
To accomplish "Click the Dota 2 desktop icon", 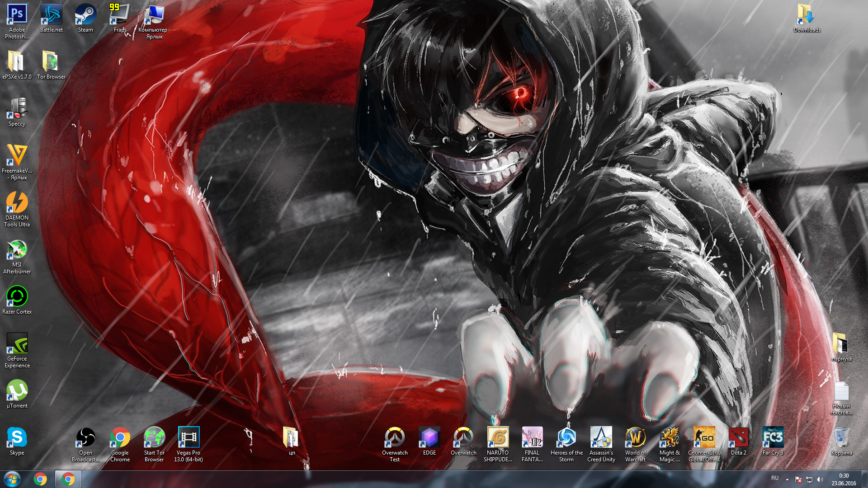I will click(738, 441).
